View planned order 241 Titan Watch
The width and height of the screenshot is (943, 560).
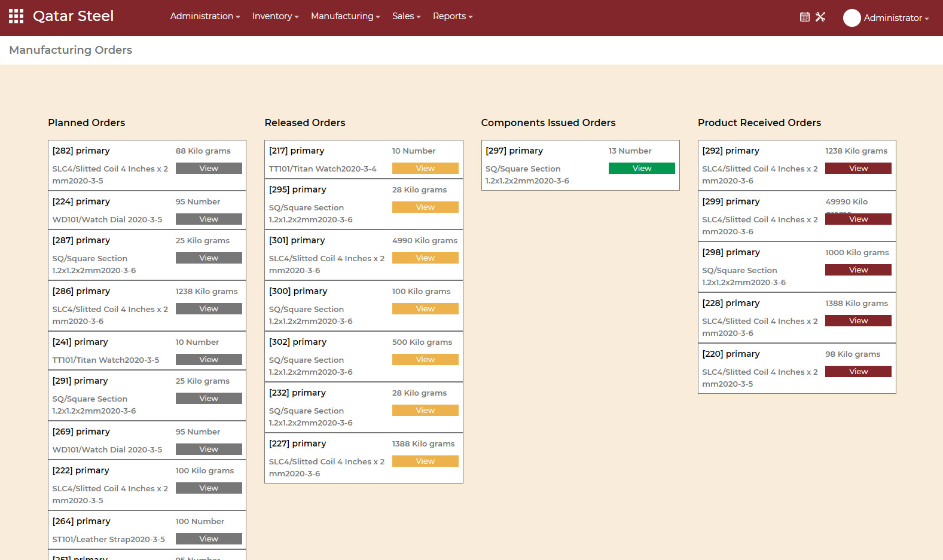click(209, 360)
